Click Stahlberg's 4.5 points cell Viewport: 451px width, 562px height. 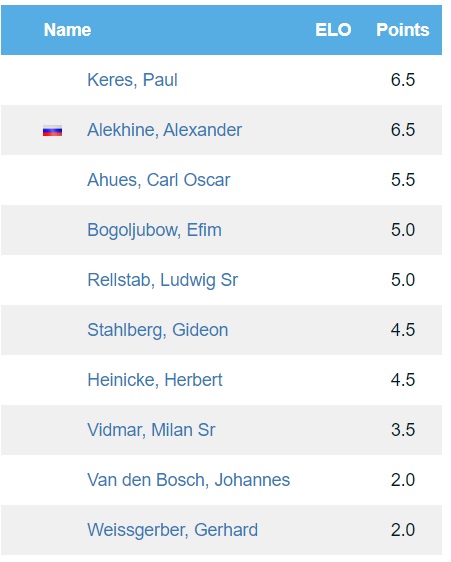point(403,330)
